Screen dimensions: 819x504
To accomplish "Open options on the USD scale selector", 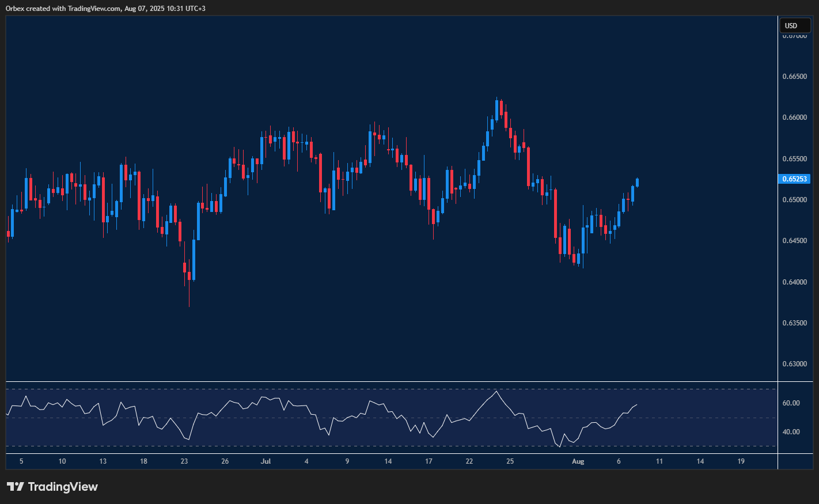I will click(795, 25).
